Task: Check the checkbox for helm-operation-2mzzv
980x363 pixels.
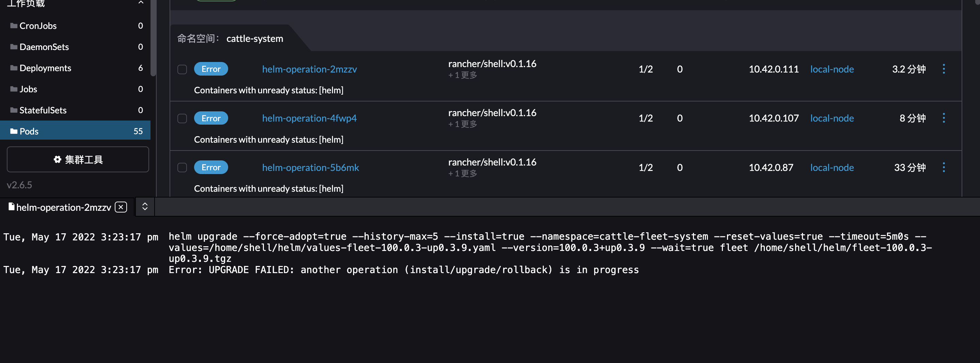Action: pos(182,69)
